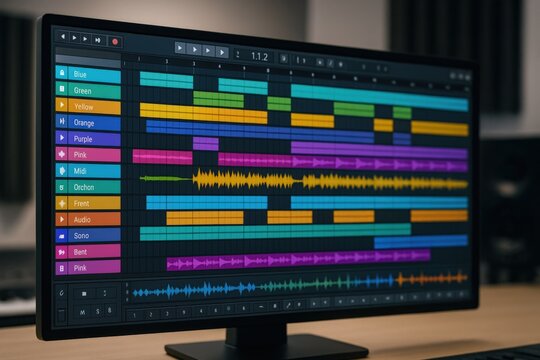Select the Green track name
Viewport: 540px width, 360px height.
pyautogui.click(x=83, y=91)
